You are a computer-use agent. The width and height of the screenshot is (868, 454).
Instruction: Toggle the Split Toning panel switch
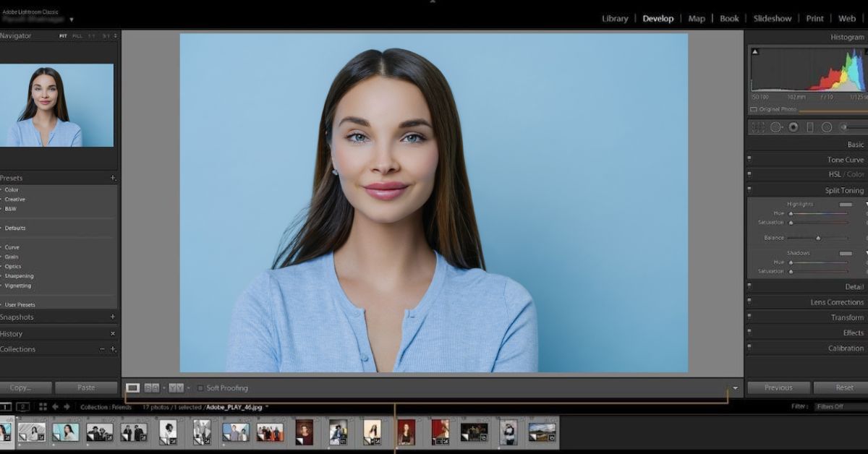(749, 189)
